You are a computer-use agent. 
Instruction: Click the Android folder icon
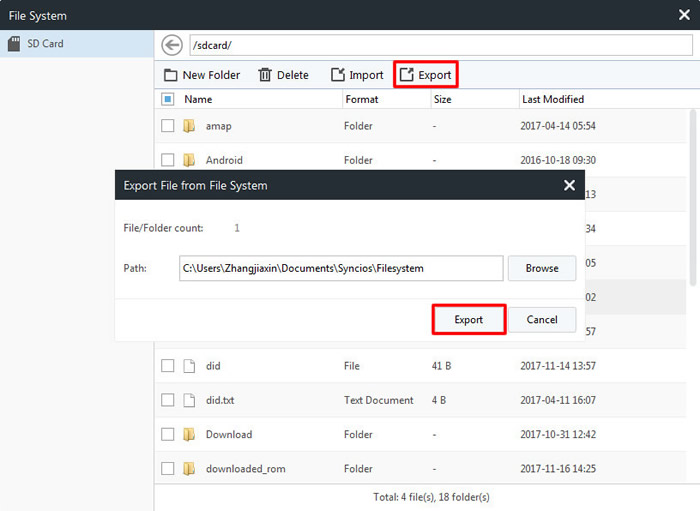189,160
